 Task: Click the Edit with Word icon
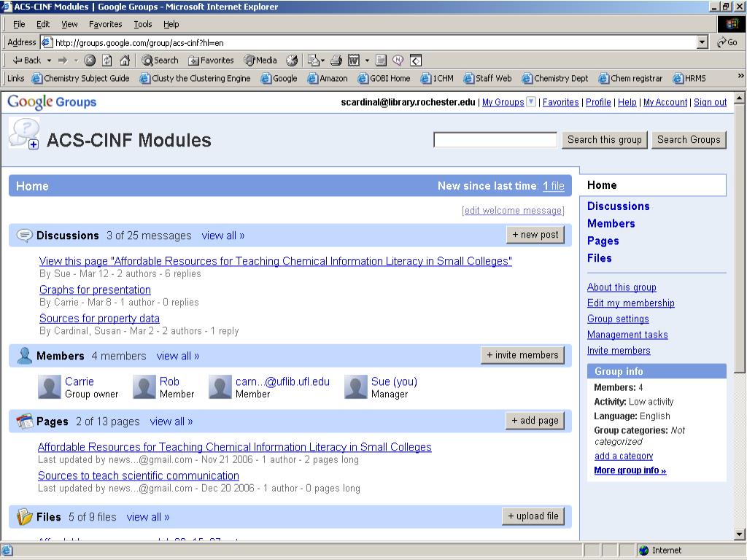pos(354,61)
